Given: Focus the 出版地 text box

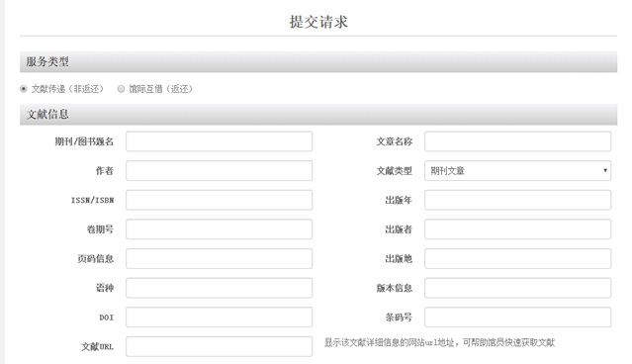Looking at the screenshot, I should [517, 258].
